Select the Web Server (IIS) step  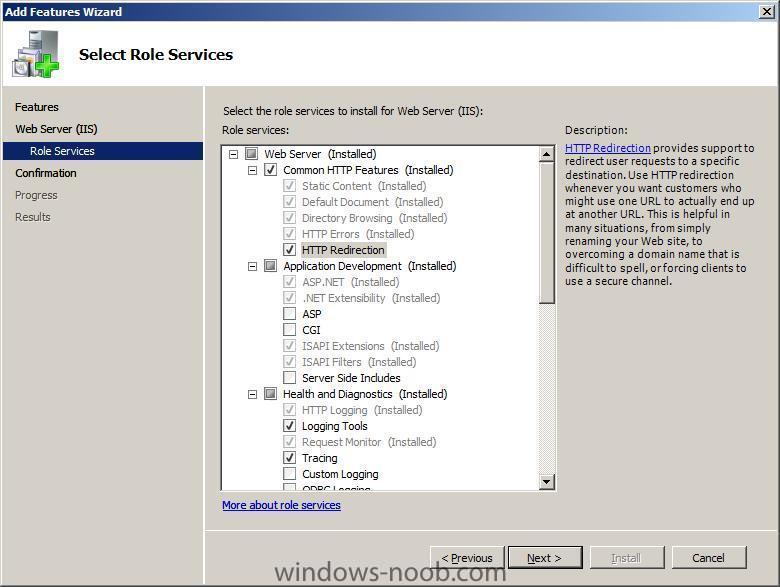coord(56,129)
